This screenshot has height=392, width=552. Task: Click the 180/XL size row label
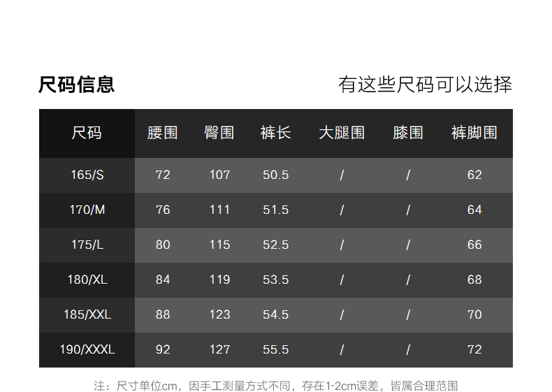[x=87, y=280]
